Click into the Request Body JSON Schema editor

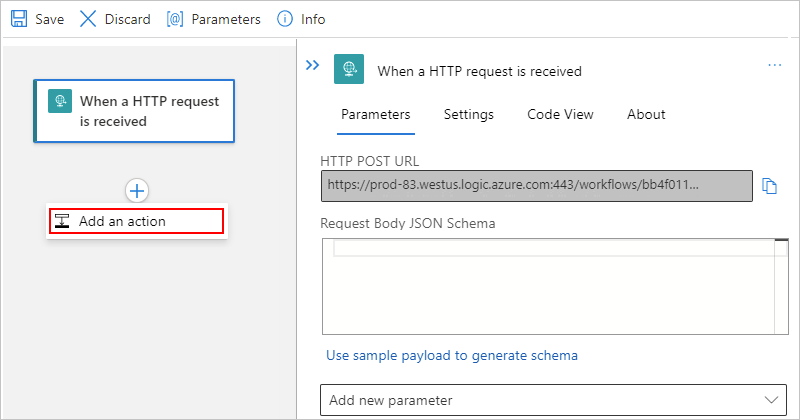[x=554, y=290]
